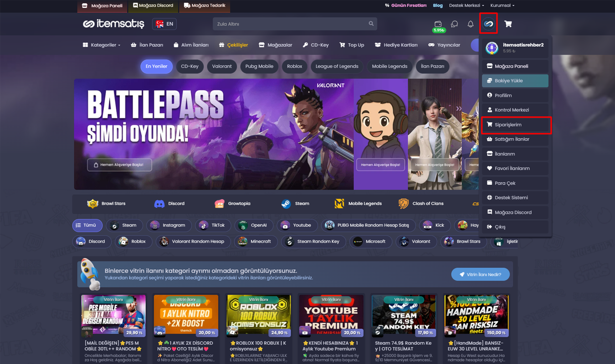
Task: Click the Vitrin İlanı Nedir? button
Action: (x=480, y=274)
